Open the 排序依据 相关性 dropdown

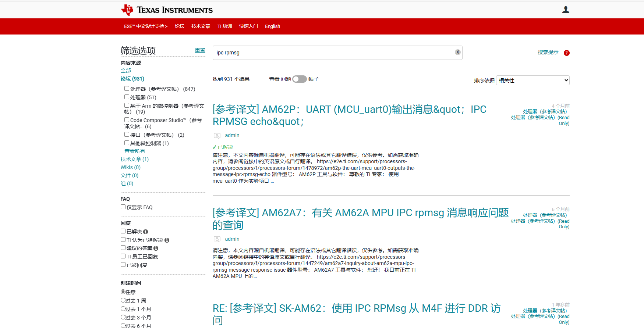coord(532,81)
